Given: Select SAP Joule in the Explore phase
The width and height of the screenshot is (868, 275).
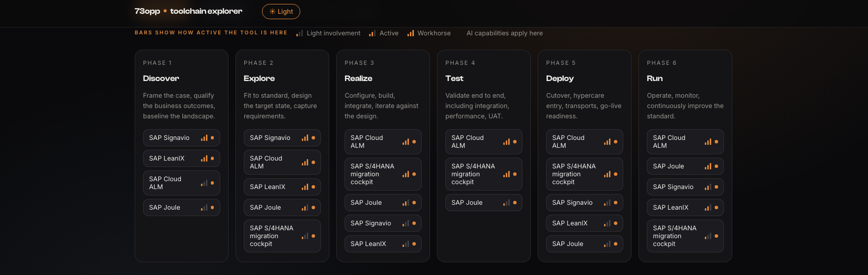Looking at the screenshot, I should [x=282, y=208].
